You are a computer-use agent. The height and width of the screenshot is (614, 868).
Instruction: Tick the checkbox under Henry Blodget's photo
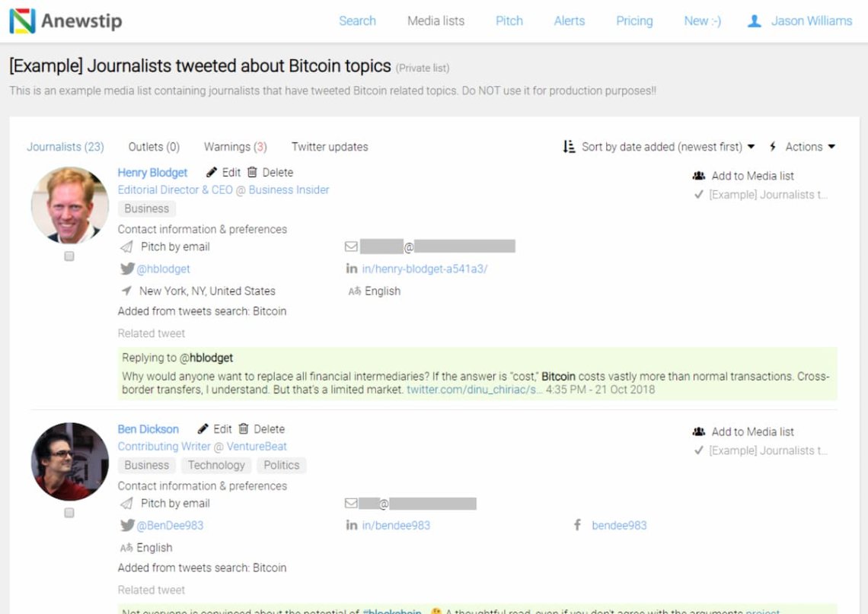pyautogui.click(x=69, y=257)
